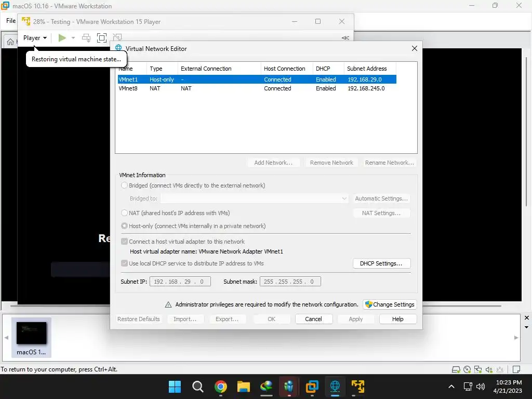Open the File menu in VMware Workstation

tap(11, 21)
